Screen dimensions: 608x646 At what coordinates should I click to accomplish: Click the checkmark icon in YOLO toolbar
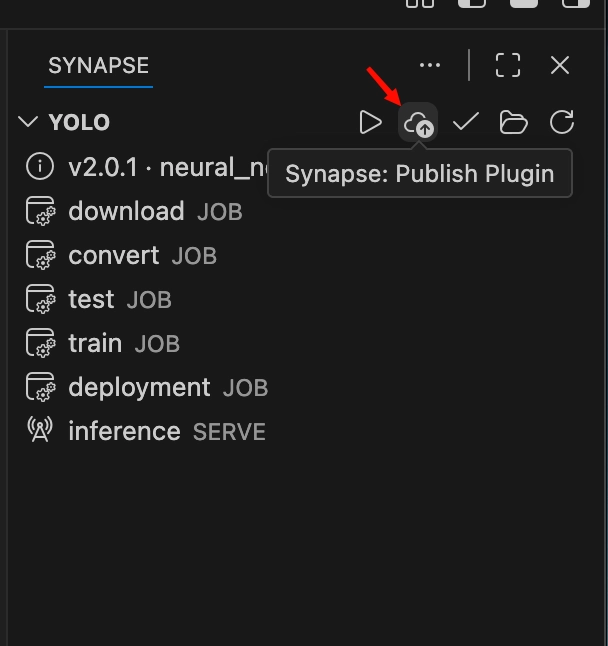466,122
